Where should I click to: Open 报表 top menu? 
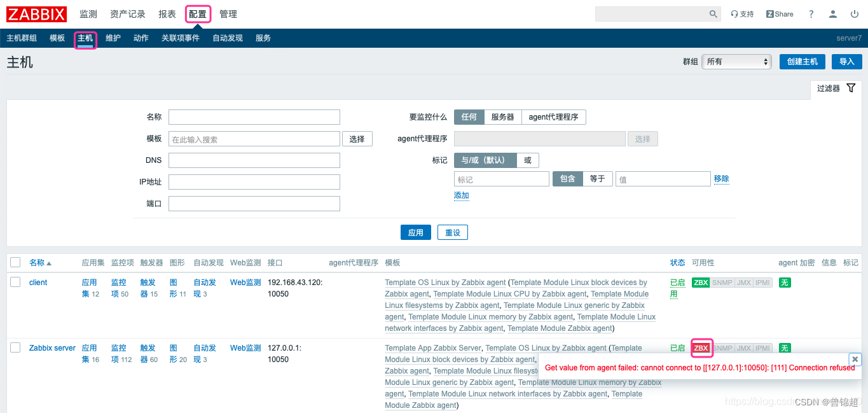[167, 14]
